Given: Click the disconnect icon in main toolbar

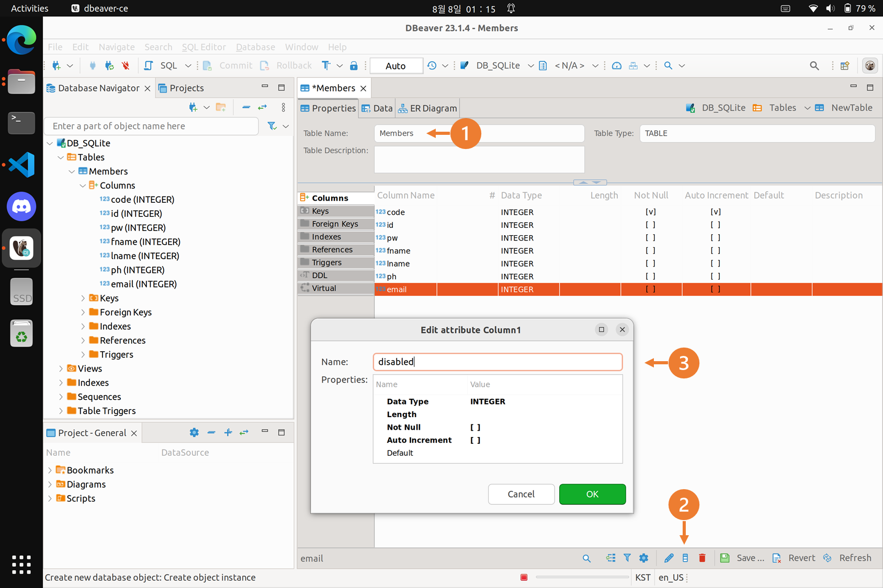Looking at the screenshot, I should (x=126, y=65).
